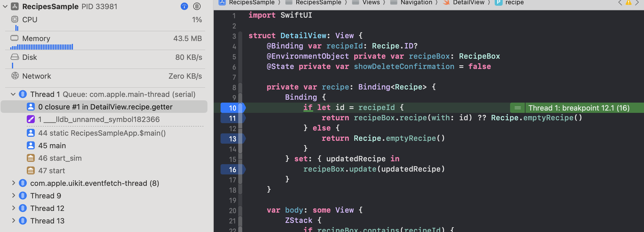Click the process view options icon

pyautogui.click(x=197, y=6)
